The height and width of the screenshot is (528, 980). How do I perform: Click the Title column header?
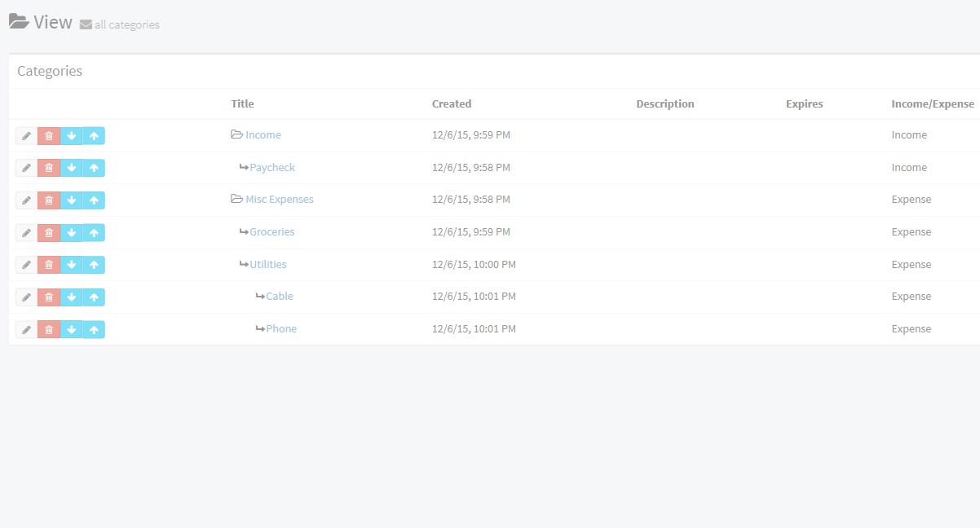coord(242,104)
